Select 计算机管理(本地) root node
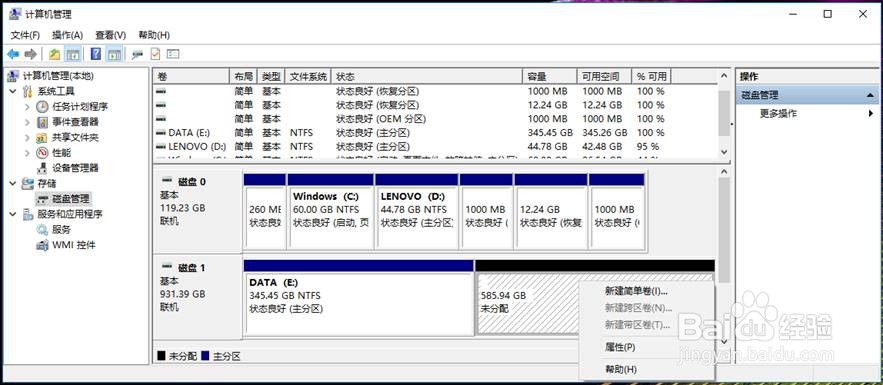 (x=58, y=76)
